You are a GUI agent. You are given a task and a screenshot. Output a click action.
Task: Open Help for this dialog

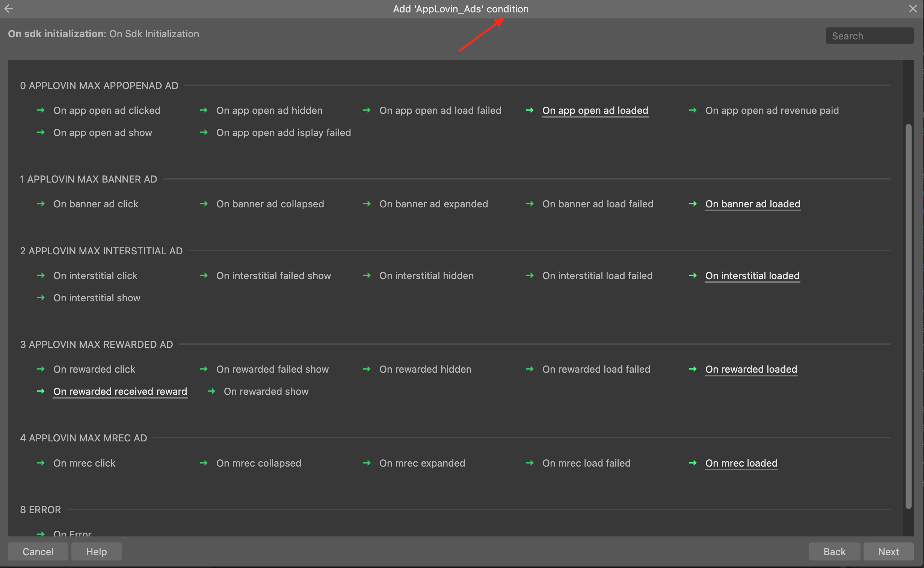(96, 551)
